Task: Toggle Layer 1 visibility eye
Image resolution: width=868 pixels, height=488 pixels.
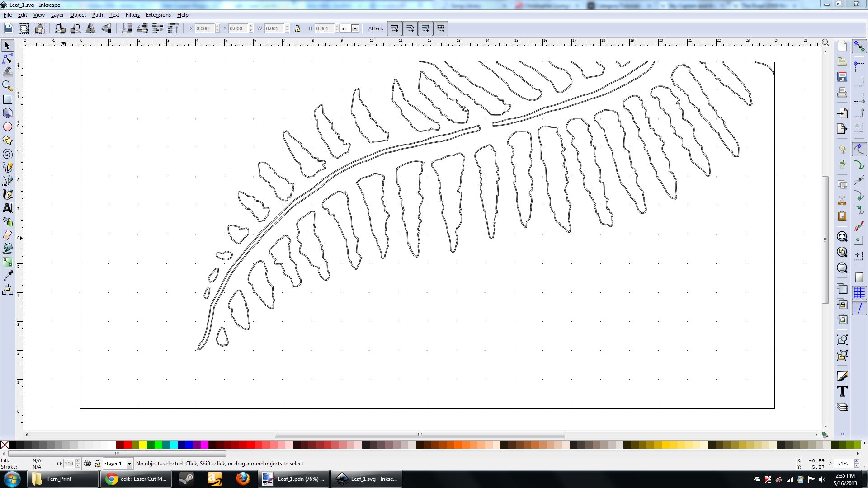Action: (88, 464)
